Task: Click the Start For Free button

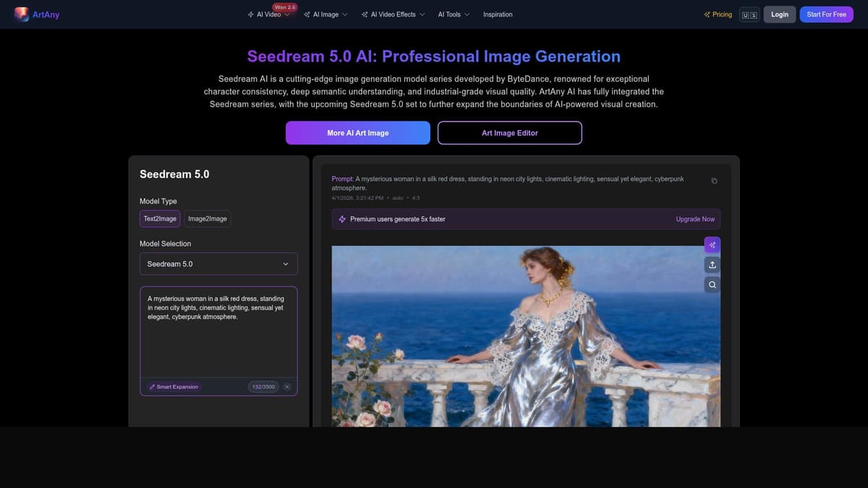Action: coord(826,14)
